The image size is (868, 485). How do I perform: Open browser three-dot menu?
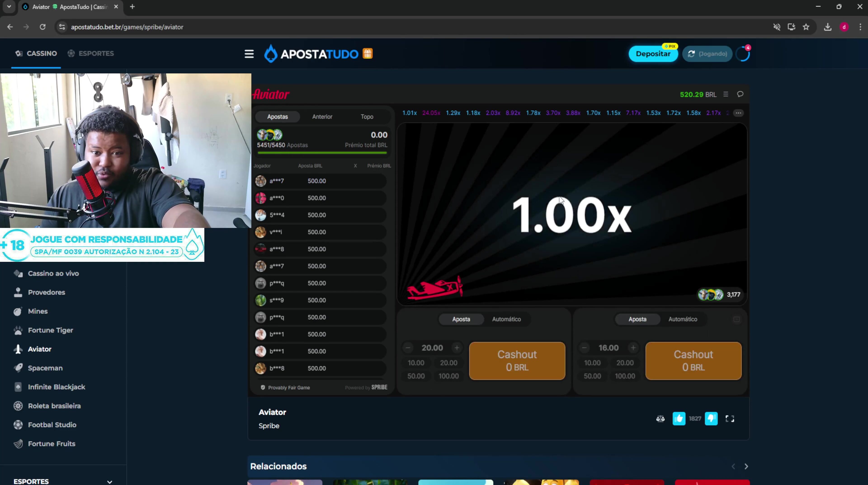(860, 27)
